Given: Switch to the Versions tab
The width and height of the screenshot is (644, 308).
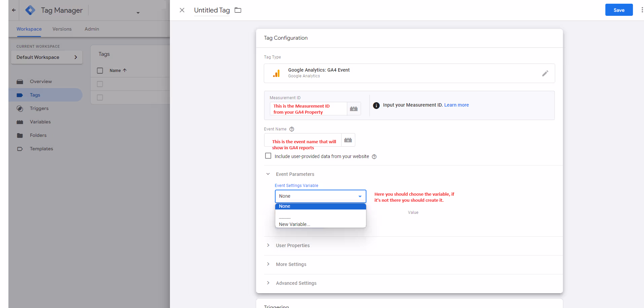Looking at the screenshot, I should click(x=62, y=29).
